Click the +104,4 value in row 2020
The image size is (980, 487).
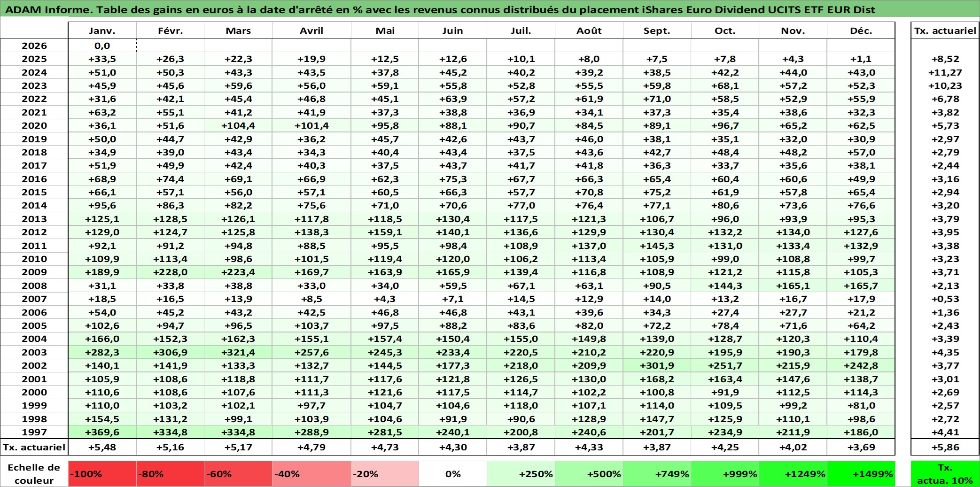pyautogui.click(x=238, y=125)
